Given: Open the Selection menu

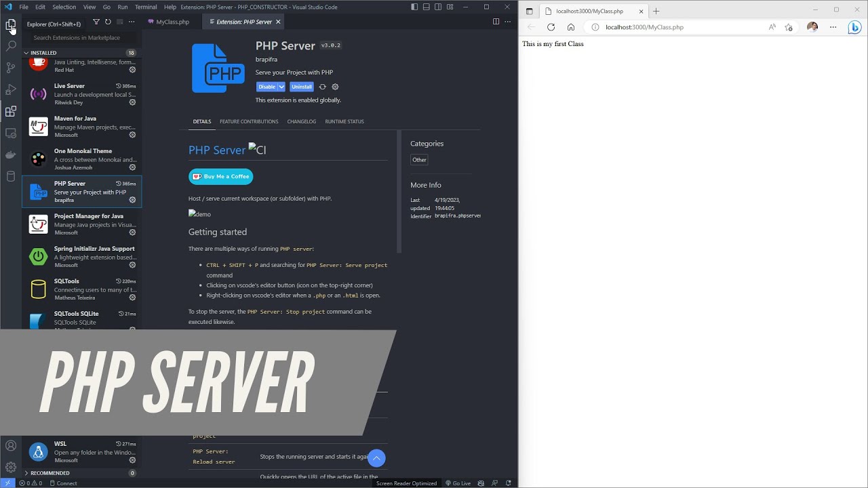Looking at the screenshot, I should [64, 7].
